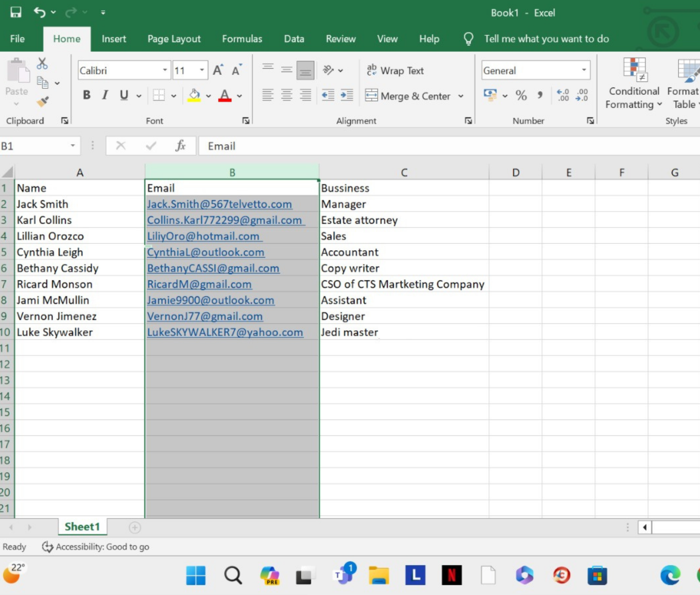
Task: Save the workbook with the floppy icon
Action: click(15, 12)
